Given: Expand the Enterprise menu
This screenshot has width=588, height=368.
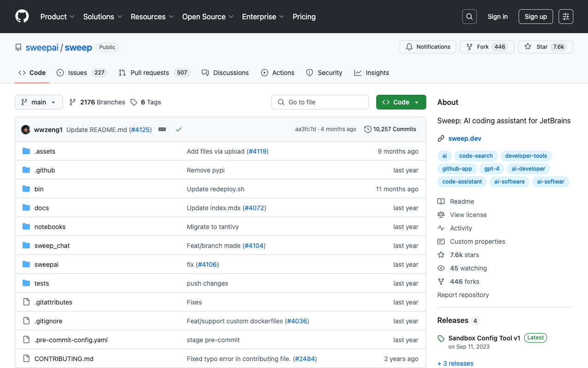Looking at the screenshot, I should pyautogui.click(x=263, y=17).
